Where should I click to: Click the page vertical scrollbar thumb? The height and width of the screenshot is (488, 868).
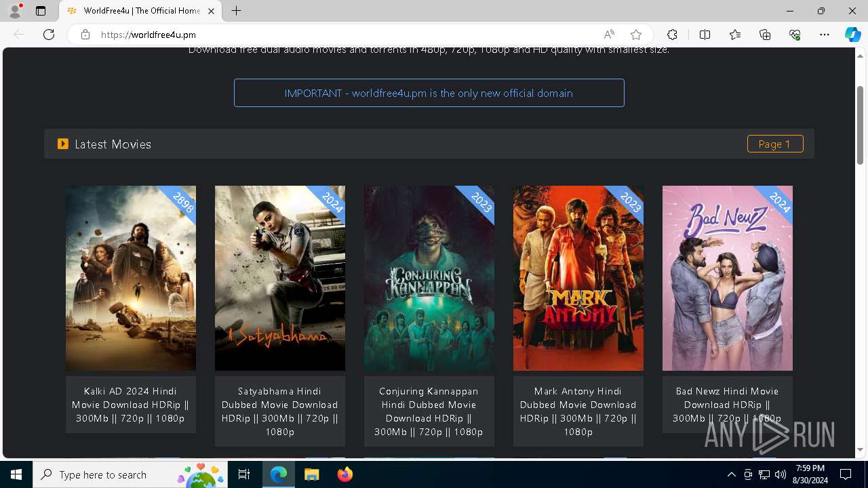(x=860, y=125)
